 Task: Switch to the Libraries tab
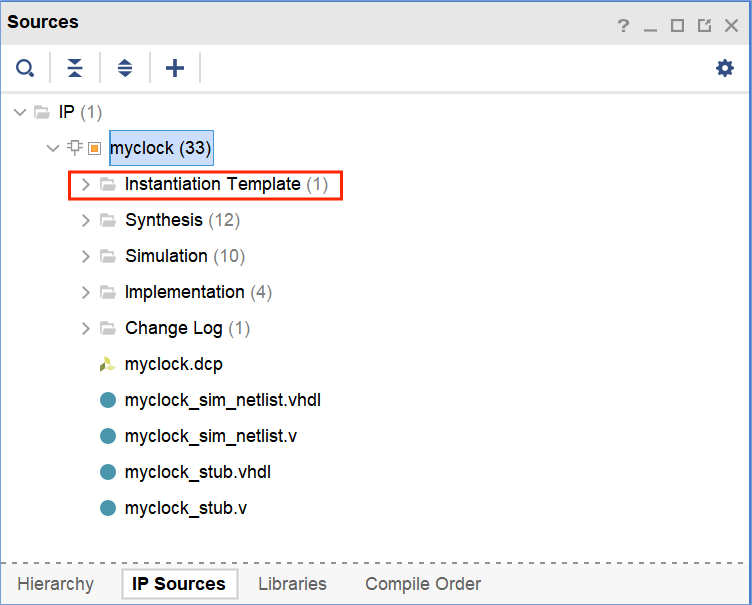tap(292, 584)
